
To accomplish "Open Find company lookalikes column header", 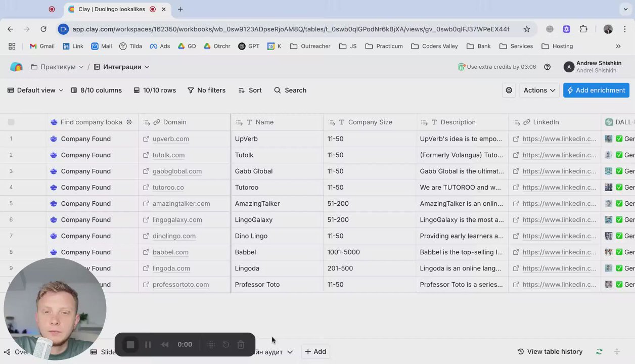I will [x=92, y=122].
